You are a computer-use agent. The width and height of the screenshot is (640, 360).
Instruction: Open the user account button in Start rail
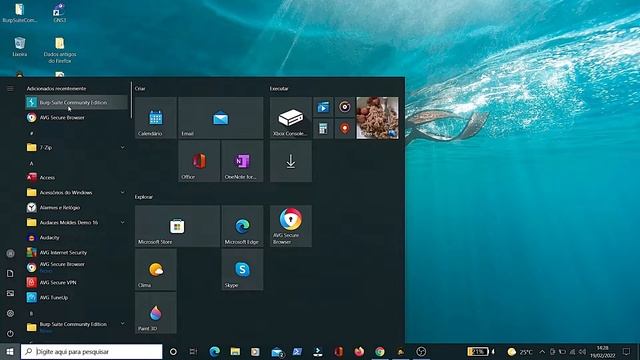pos(10,253)
